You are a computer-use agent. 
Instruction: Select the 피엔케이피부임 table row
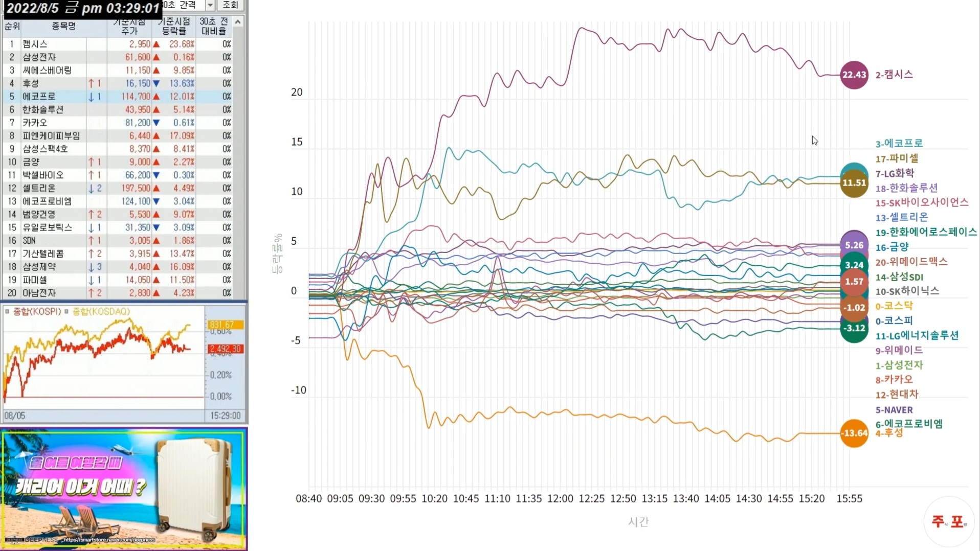pyautogui.click(x=118, y=135)
